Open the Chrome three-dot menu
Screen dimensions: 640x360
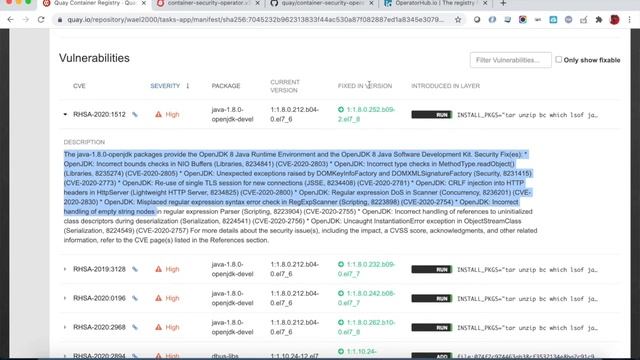pyautogui.click(x=629, y=20)
